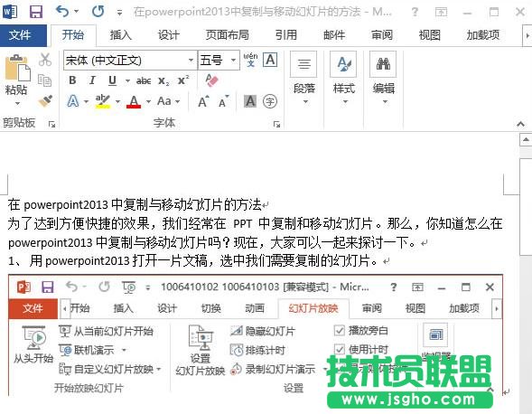The image size is (532, 414).
Task: Collapse the Word ribbon
Action: pyautogui.click(x=520, y=124)
